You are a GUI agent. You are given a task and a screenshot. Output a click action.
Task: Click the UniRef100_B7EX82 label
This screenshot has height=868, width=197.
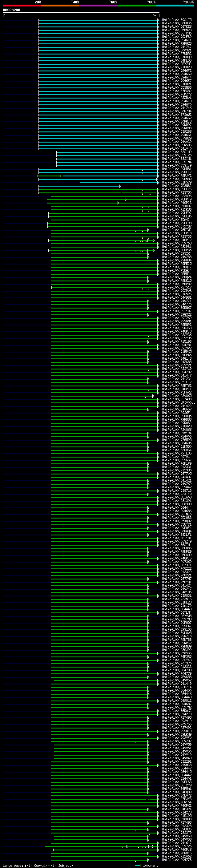177,91
